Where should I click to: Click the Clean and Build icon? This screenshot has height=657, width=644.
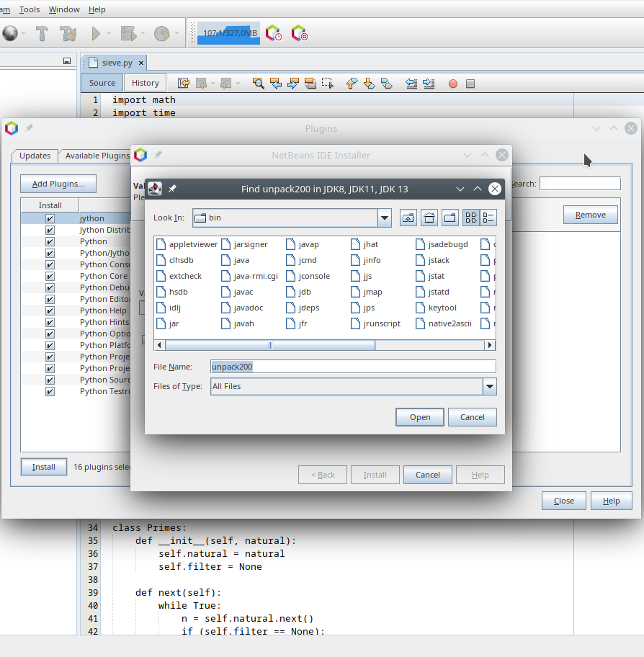[x=68, y=34]
